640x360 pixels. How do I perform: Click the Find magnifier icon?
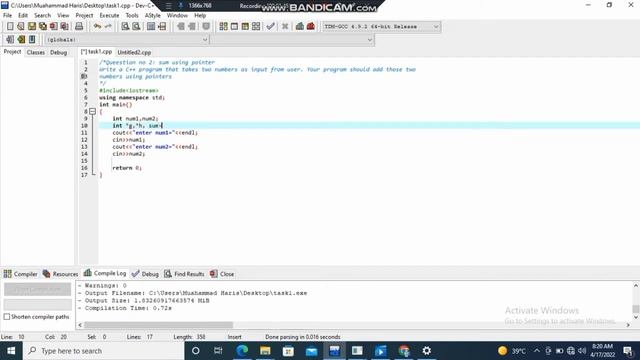125,27
